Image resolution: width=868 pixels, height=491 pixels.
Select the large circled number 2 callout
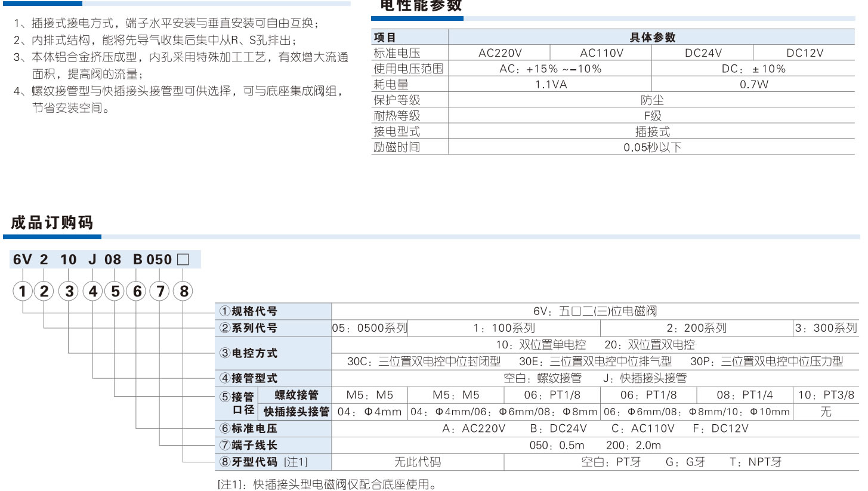tap(44, 291)
